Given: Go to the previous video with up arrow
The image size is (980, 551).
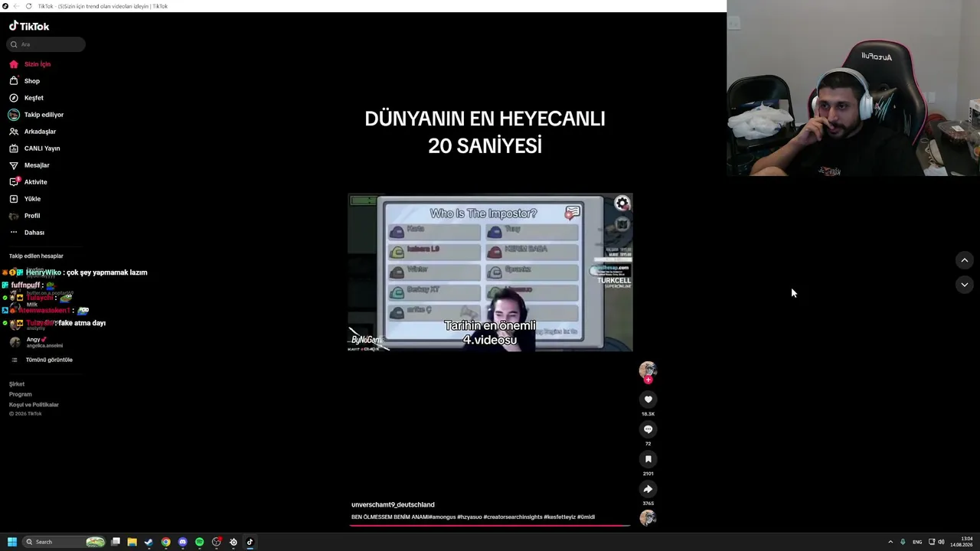Looking at the screenshot, I should click(x=965, y=260).
